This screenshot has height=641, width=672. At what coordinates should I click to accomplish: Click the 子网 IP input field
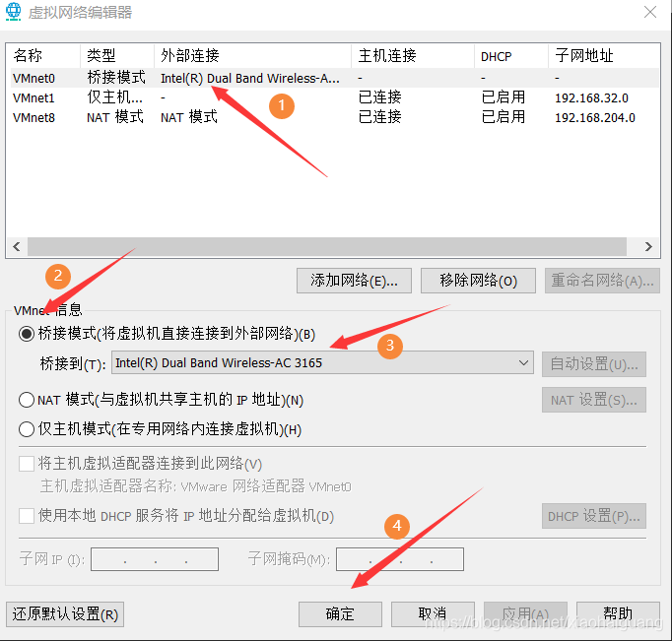155,559
